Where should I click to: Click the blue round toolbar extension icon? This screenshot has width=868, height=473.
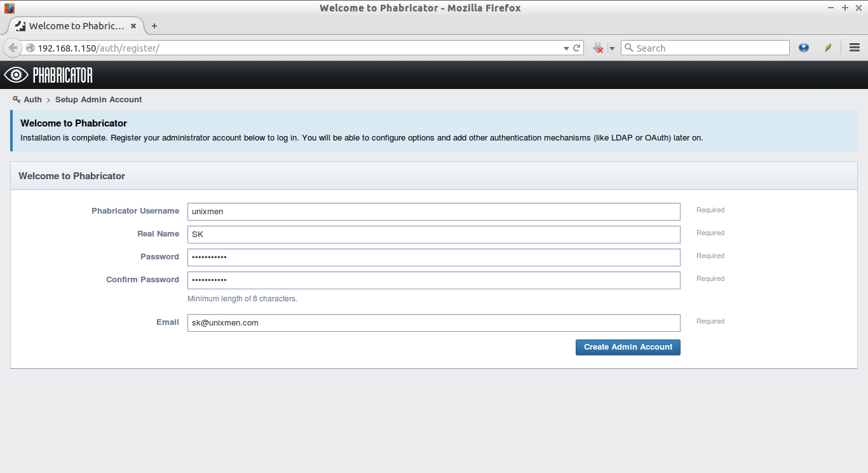[x=804, y=48]
